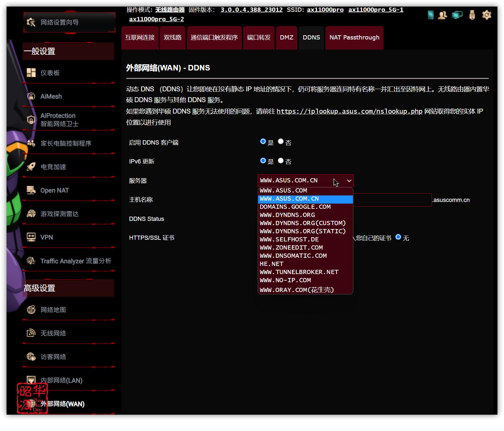Check USB device status icon

point(472,15)
